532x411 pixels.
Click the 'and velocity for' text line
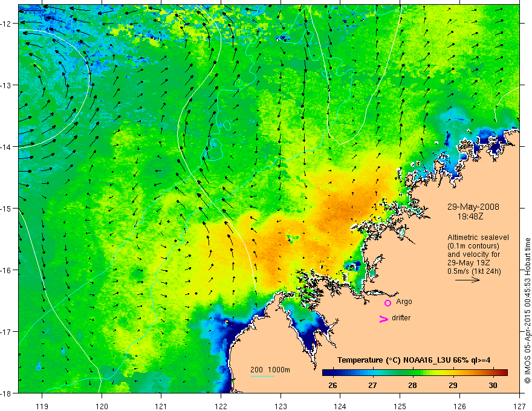(473, 254)
